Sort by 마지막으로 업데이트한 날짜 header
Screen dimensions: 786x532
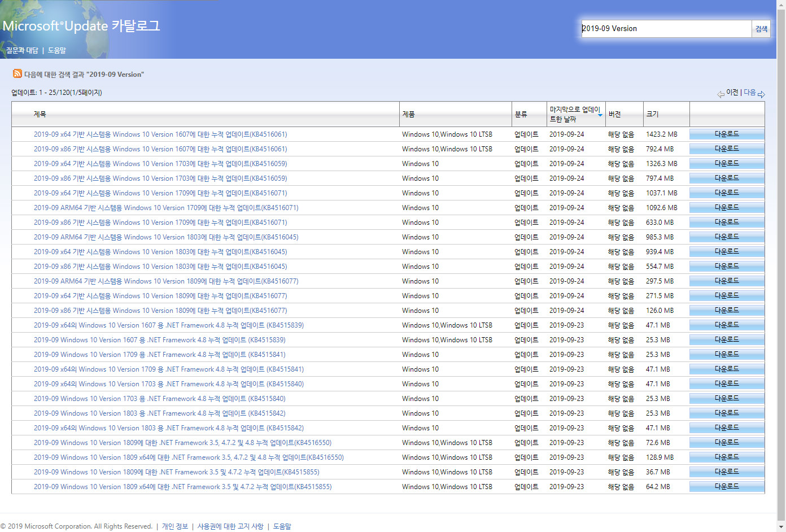click(x=575, y=114)
